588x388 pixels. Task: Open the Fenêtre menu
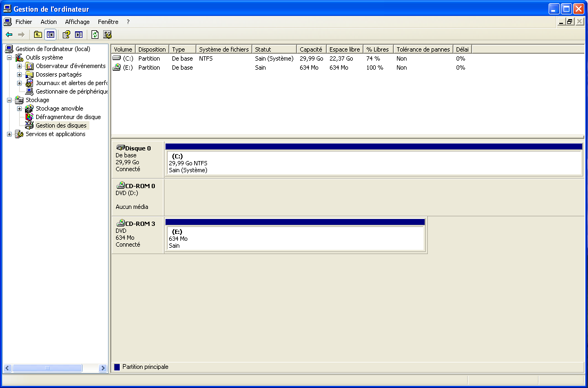coord(108,22)
